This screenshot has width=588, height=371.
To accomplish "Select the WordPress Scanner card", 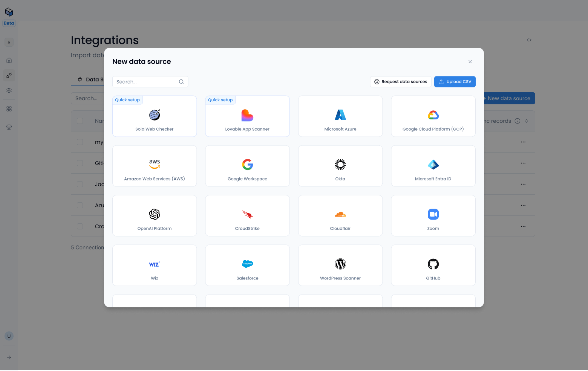I will point(340,265).
